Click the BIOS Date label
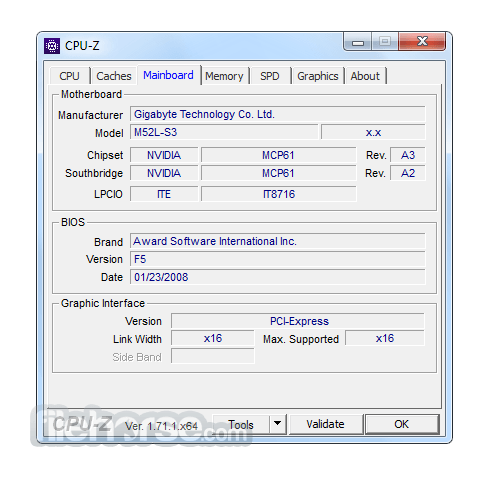Viewport: 483px width, 477px height. (112, 277)
